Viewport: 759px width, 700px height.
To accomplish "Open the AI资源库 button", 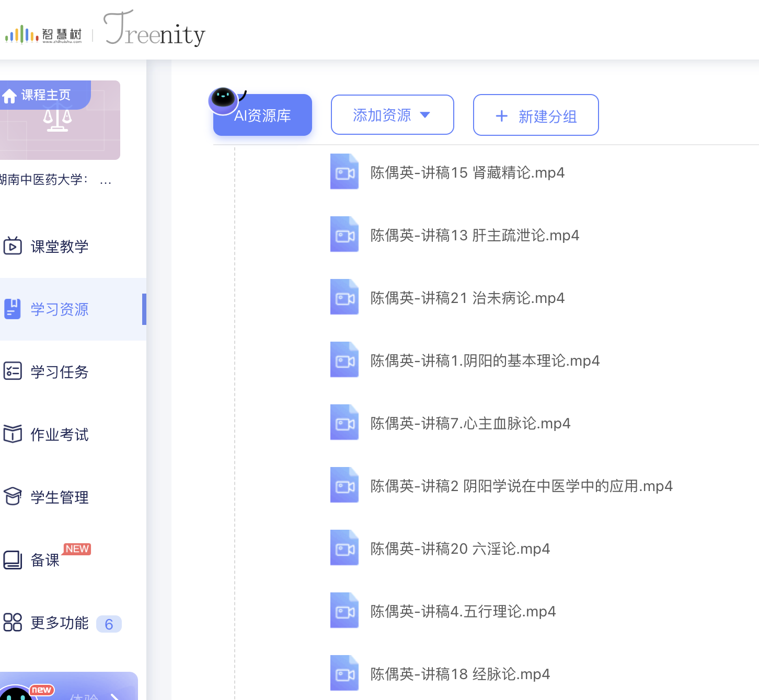I will (262, 116).
